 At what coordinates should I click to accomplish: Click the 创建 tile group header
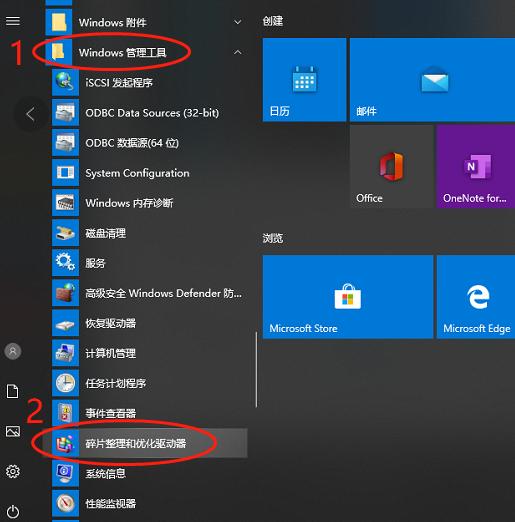pyautogui.click(x=273, y=21)
